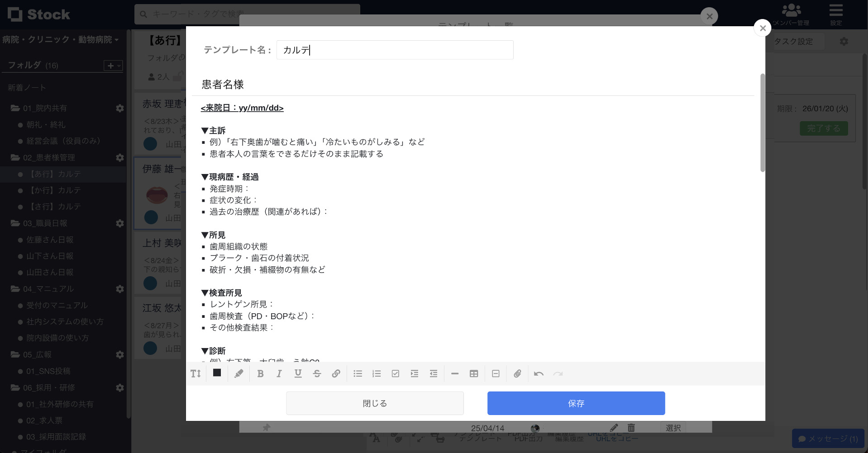Save the template with 保存

(576, 403)
